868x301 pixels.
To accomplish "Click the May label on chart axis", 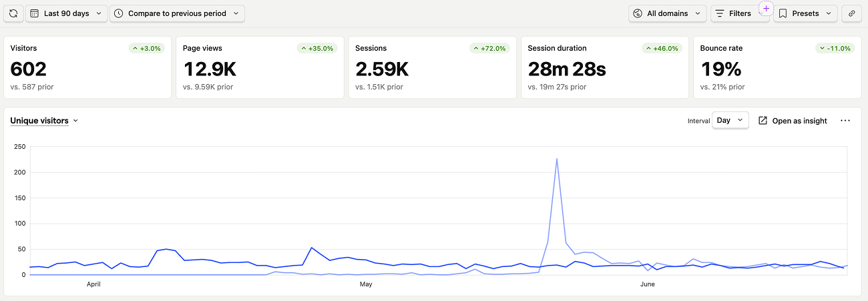I will coord(366,284).
